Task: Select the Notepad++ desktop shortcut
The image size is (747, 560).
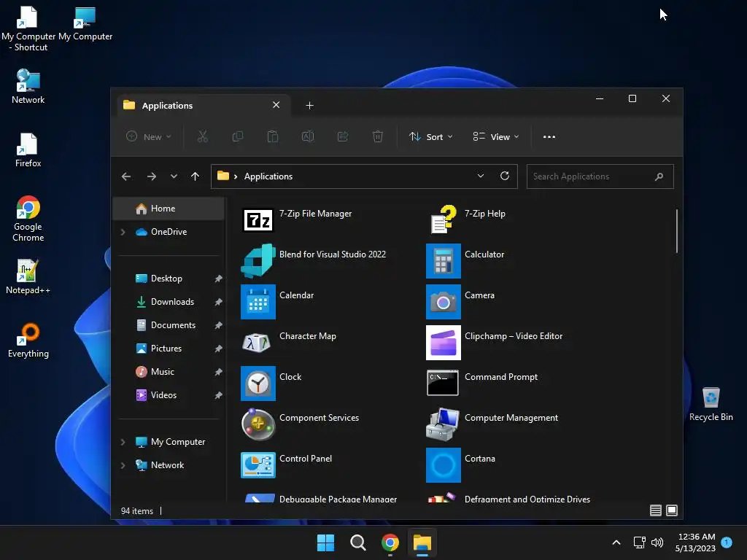Action: point(28,276)
